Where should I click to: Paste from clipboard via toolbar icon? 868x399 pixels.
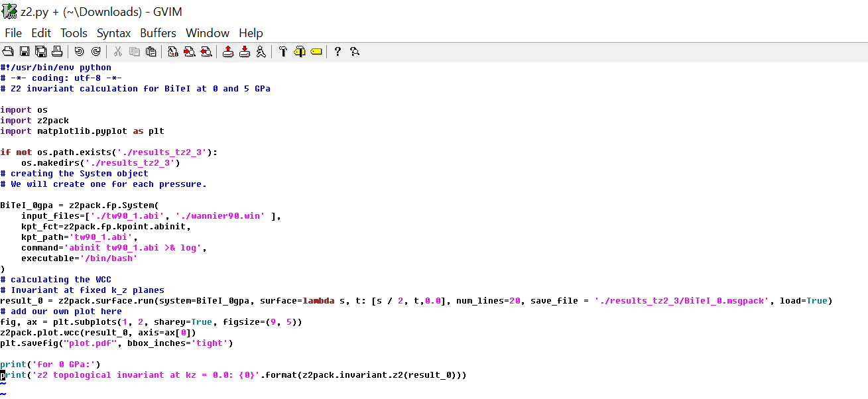pos(151,52)
